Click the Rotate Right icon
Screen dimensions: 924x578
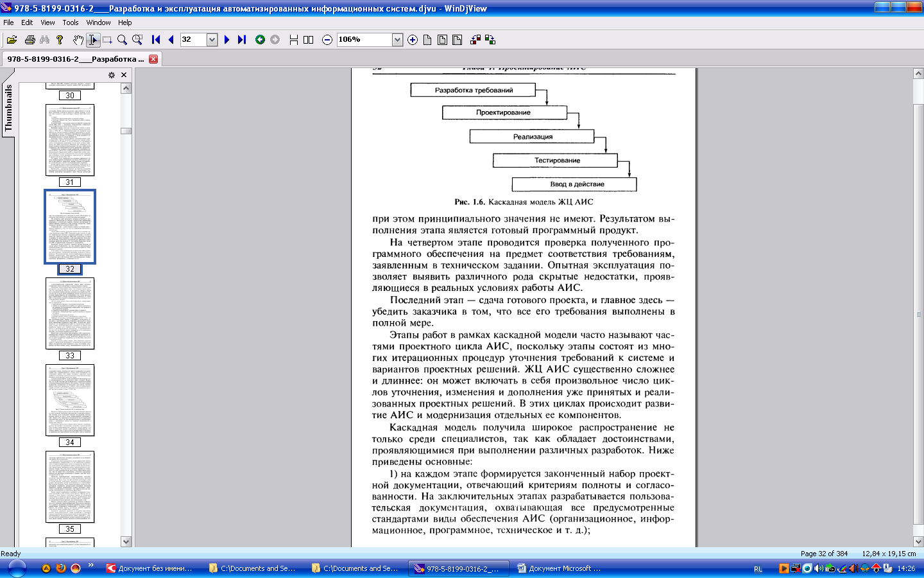coord(490,40)
